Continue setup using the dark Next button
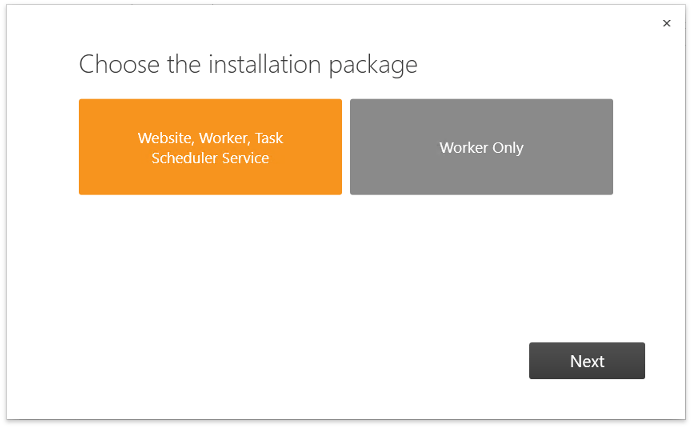 tap(587, 360)
